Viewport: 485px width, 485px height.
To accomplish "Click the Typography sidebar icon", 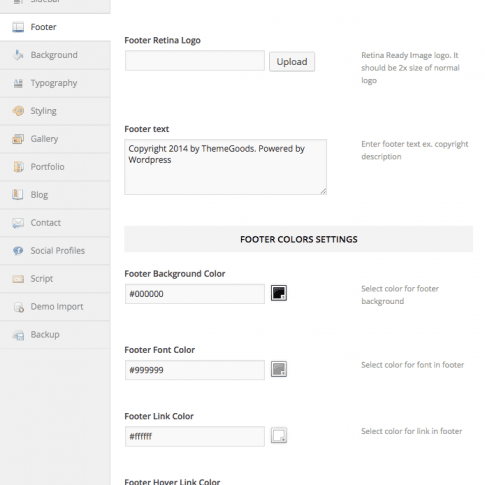I will click(18, 83).
